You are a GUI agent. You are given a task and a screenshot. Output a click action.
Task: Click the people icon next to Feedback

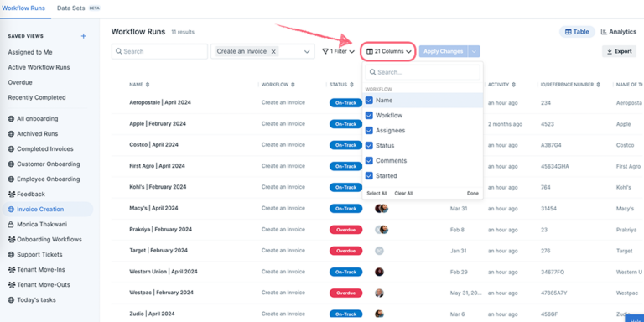point(11,194)
